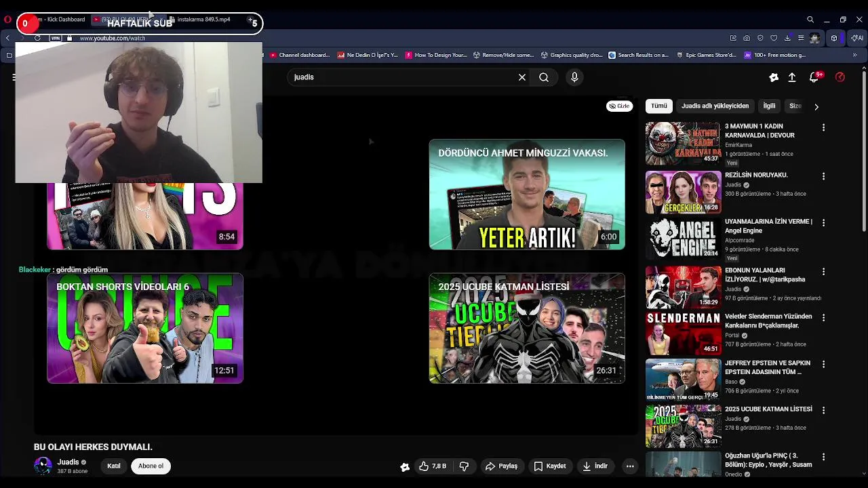Screen dimensions: 868x488
Task: Open the extensions cube icon
Action: [834, 38]
